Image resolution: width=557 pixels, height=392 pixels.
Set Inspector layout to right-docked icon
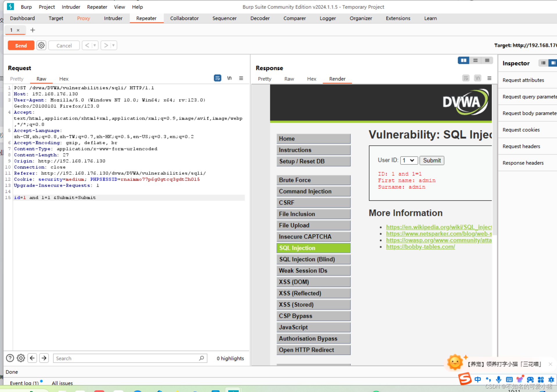553,63
